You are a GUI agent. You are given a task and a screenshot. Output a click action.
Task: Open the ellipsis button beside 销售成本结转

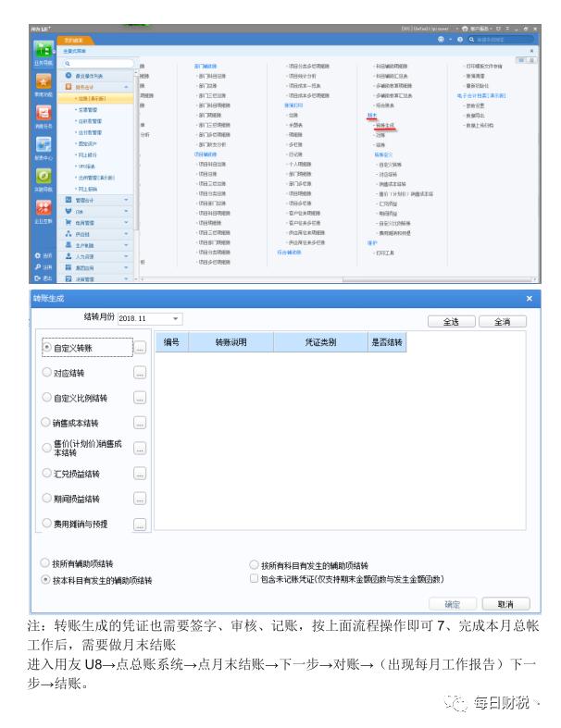tap(140, 423)
